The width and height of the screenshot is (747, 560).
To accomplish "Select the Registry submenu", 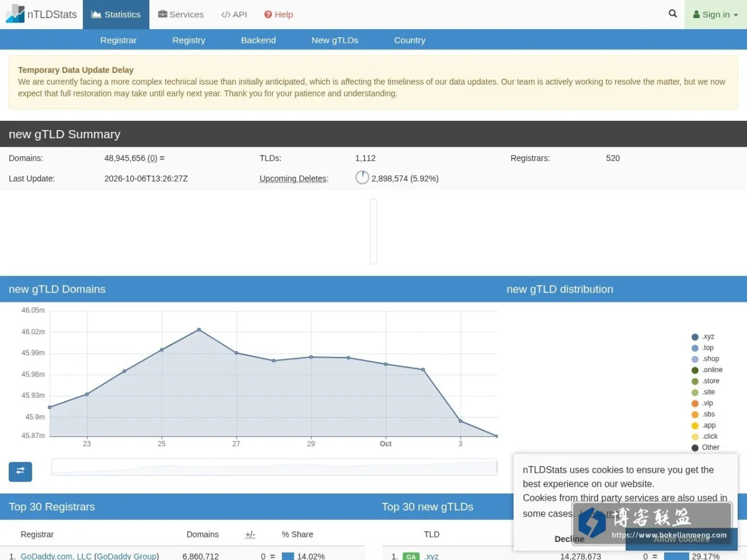I will [189, 40].
